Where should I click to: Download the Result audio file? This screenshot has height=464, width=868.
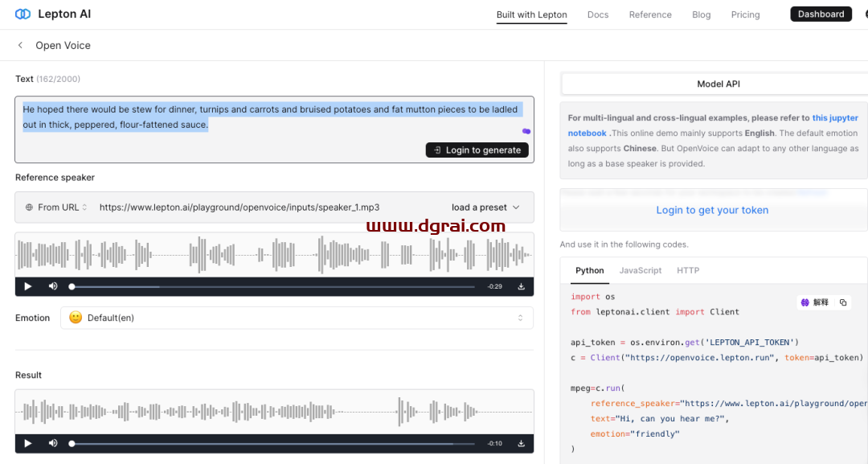point(521,444)
